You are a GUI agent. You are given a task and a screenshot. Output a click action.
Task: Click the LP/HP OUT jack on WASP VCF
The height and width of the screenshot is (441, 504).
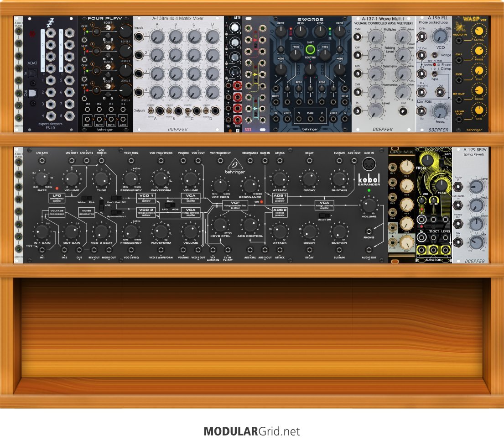459,119
